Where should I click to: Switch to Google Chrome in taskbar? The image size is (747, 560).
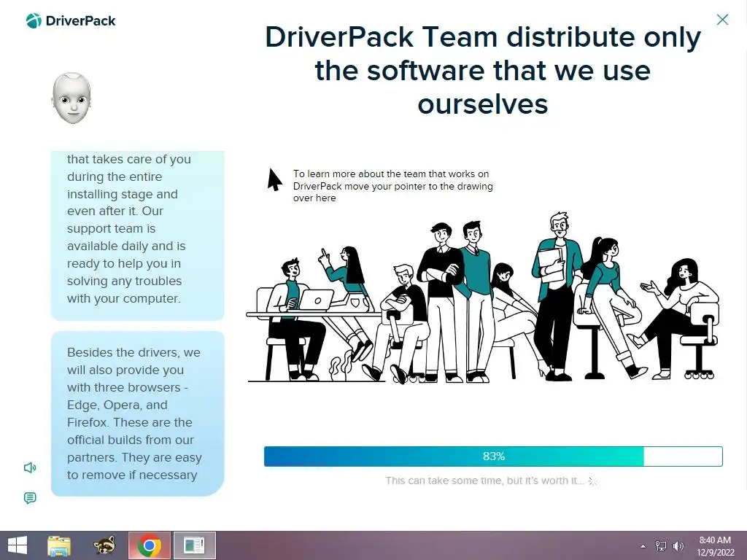149,545
